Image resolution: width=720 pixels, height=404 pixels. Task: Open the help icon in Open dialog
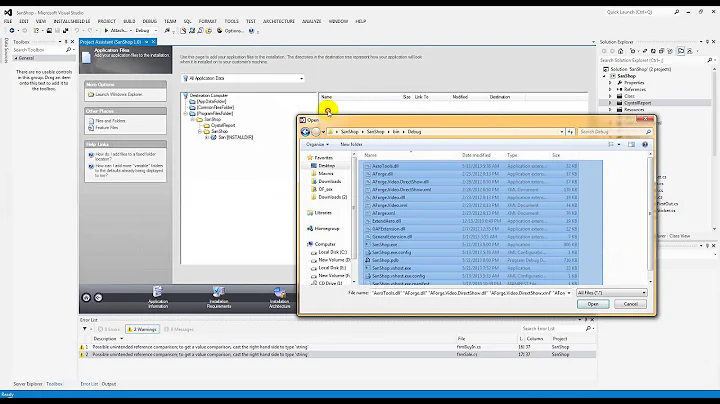click(x=645, y=144)
